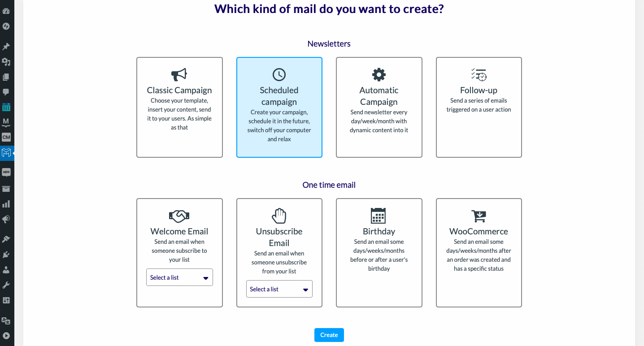Image resolution: width=644 pixels, height=346 pixels.
Task: Choose the WooCommerce cart icon
Action: point(479,216)
